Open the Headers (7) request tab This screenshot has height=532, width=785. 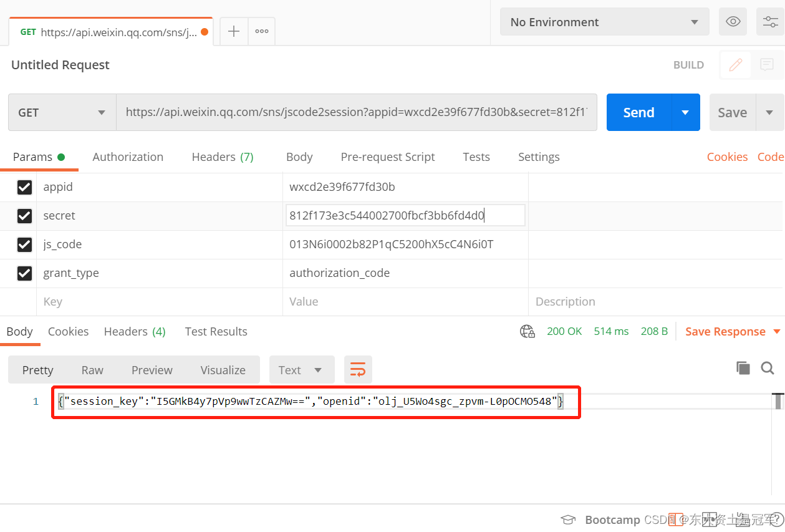click(x=223, y=157)
